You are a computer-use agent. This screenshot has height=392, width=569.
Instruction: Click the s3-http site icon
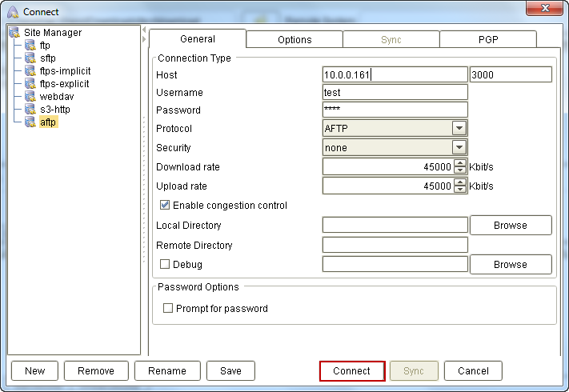tap(30, 110)
